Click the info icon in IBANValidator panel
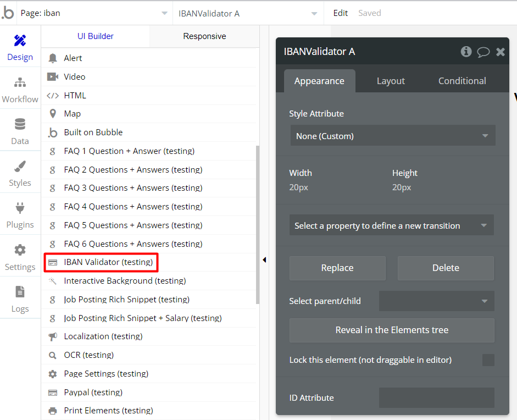Viewport: 517px width, 420px height. [466, 52]
